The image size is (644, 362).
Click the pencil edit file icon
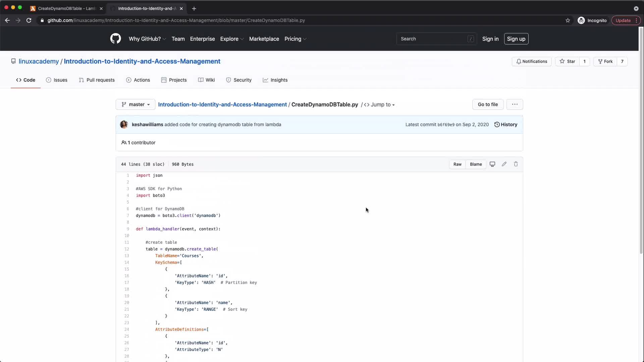pos(504,164)
